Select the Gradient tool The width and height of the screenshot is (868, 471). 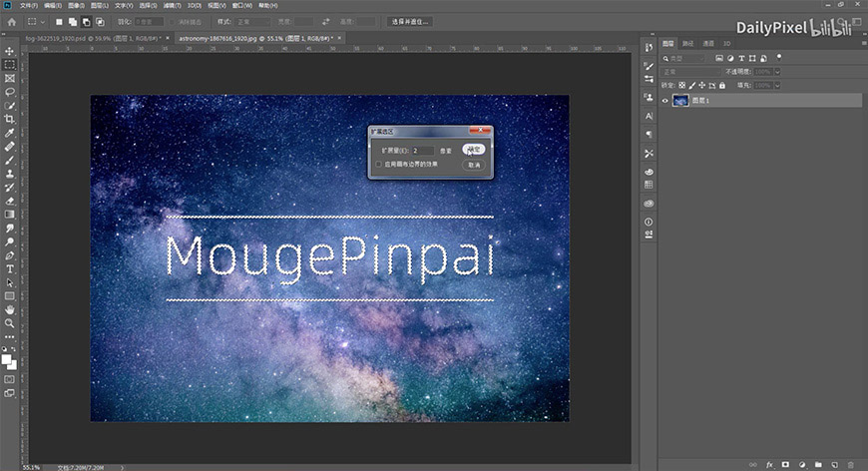(x=9, y=215)
